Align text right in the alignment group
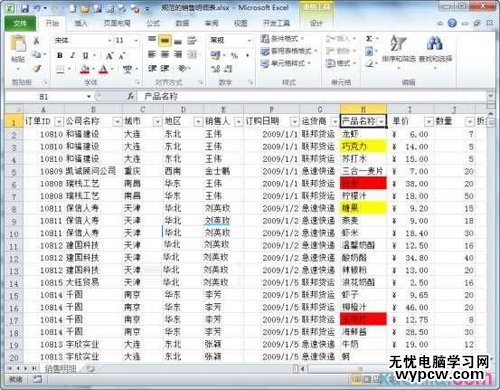Screen dimensions: 500x390 point(178,54)
